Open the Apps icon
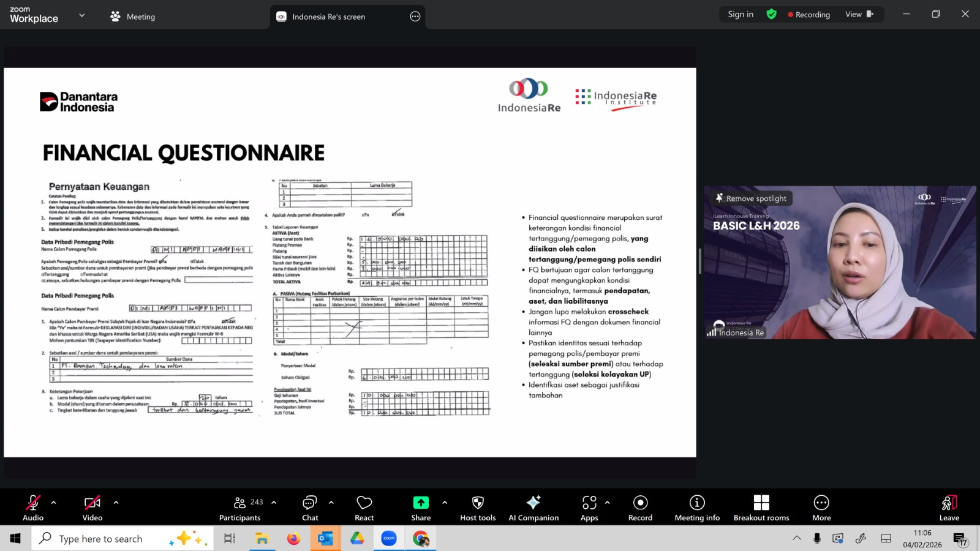 pyautogui.click(x=589, y=508)
